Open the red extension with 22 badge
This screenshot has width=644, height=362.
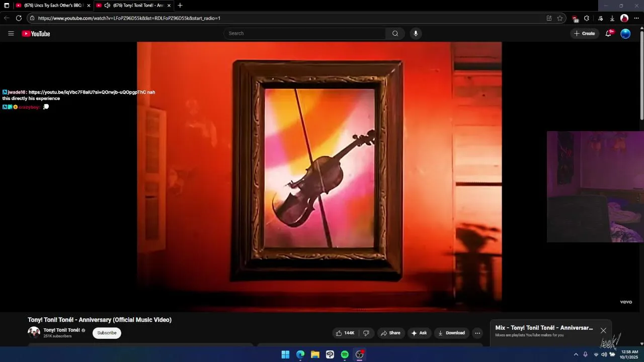pos(575,19)
